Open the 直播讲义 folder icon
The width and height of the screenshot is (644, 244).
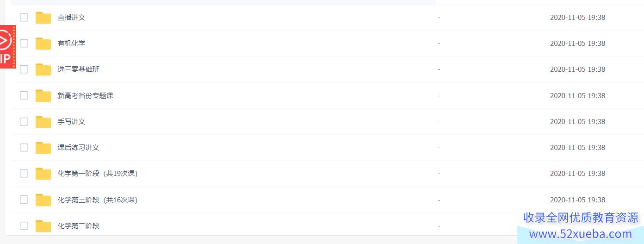43,18
